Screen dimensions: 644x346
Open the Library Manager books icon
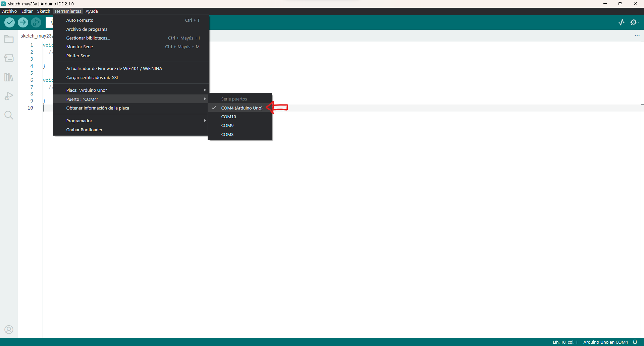[x=9, y=77]
